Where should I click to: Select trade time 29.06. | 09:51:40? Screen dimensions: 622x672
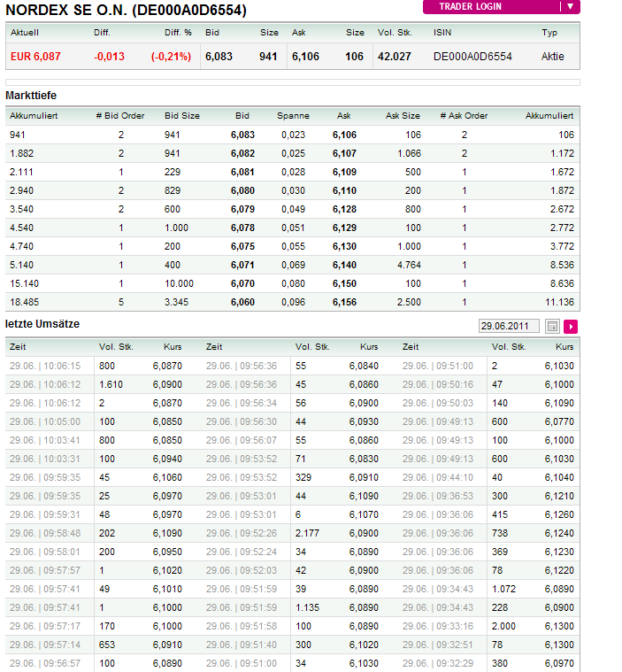242,645
